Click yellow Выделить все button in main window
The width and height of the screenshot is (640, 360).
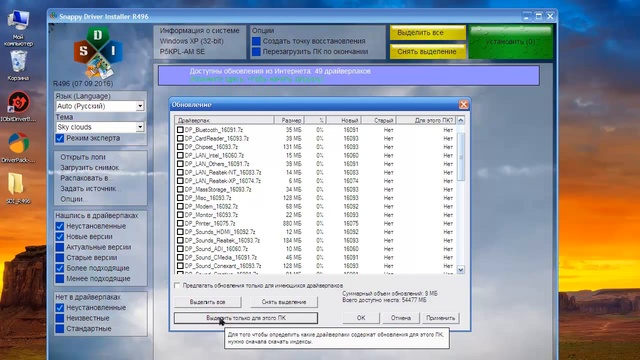[x=427, y=33]
